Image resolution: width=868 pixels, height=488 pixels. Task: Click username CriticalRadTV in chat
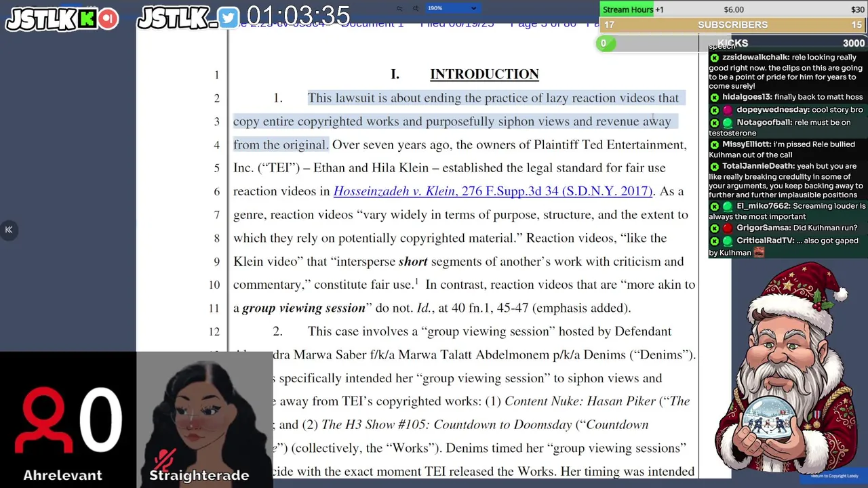point(766,241)
